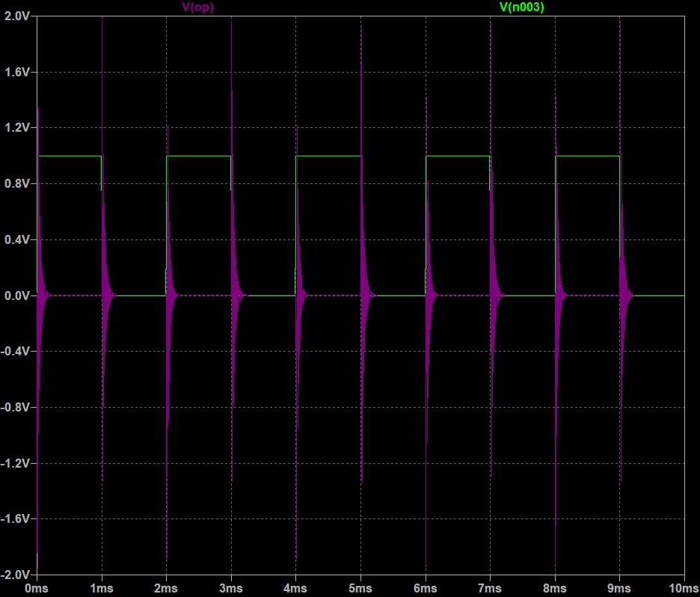The width and height of the screenshot is (700, 597).
Task: Click the V(op) trace label
Action: pos(198,7)
